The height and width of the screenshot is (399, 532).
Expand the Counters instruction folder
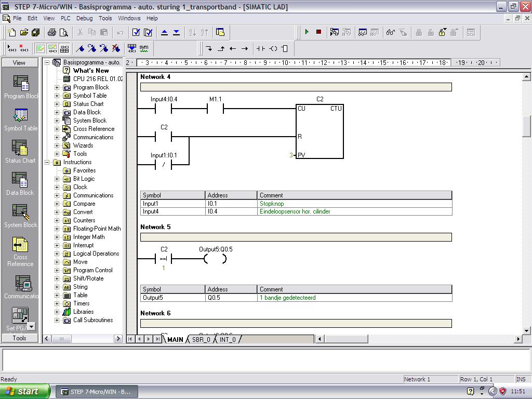[57, 220]
